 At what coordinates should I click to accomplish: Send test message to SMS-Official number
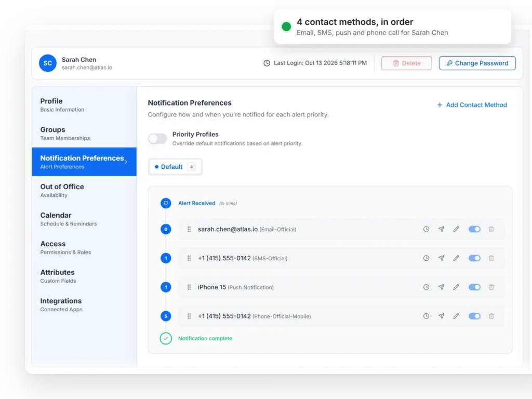(441, 258)
